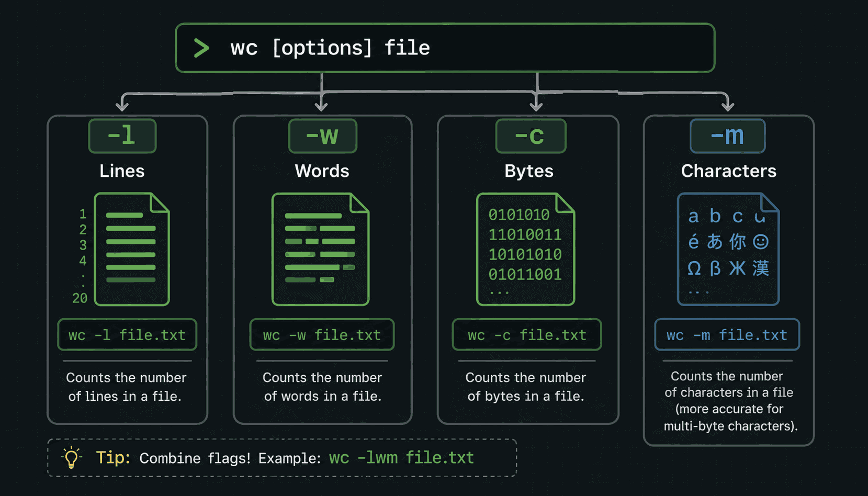
Task: Click the smiley emoji character
Action: pyautogui.click(x=761, y=242)
